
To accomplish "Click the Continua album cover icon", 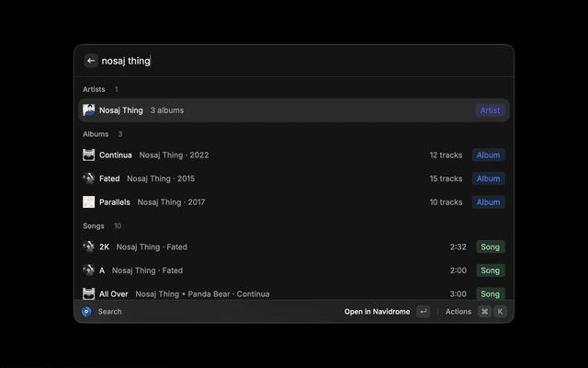I will coord(89,155).
